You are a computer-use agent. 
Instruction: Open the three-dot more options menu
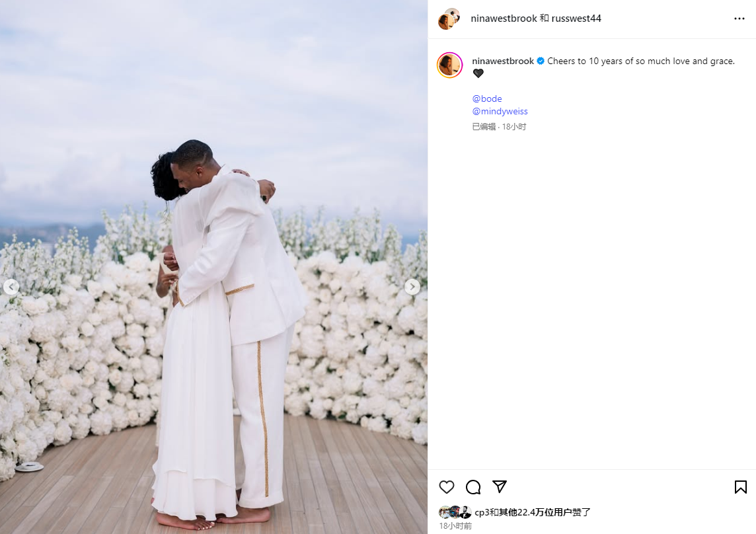click(x=739, y=19)
